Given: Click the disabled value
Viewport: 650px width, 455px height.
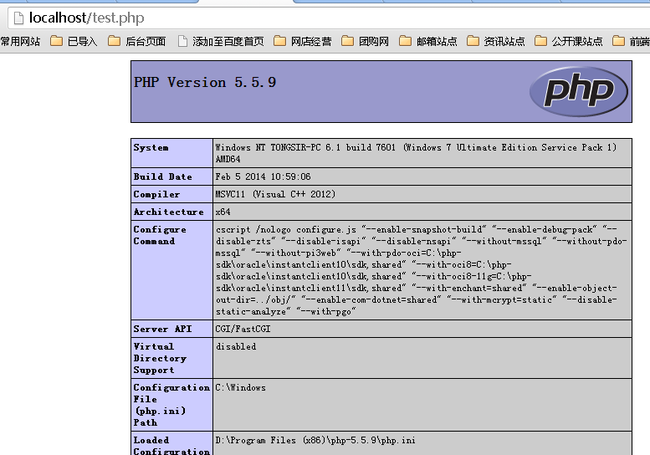Looking at the screenshot, I should pyautogui.click(x=236, y=346).
